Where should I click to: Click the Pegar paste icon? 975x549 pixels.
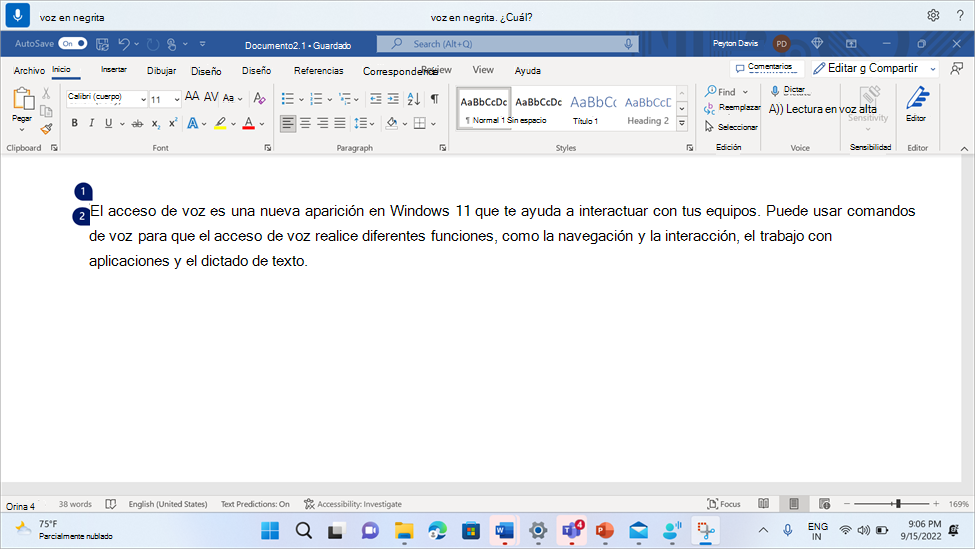23,99
